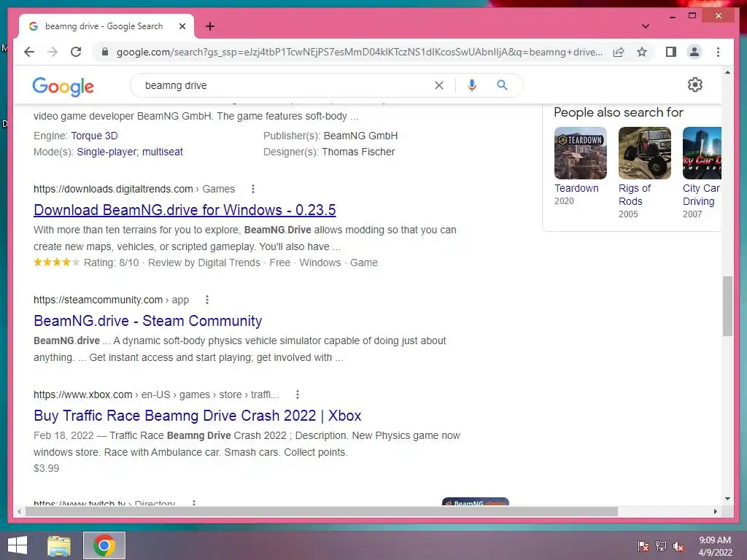Viewport: 747px width, 560px height.
Task: Open Download BeamNG.drive for Windows link
Action: tap(185, 210)
